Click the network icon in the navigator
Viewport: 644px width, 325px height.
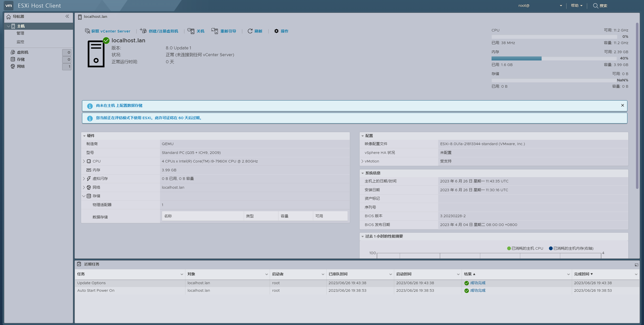13,66
